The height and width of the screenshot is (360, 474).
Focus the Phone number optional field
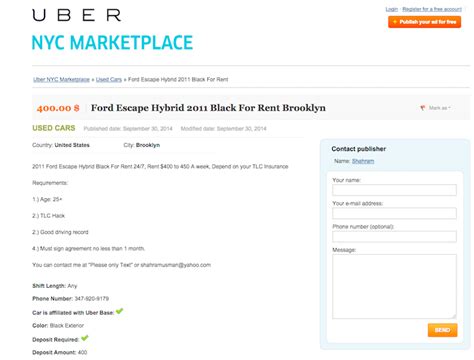(394, 237)
